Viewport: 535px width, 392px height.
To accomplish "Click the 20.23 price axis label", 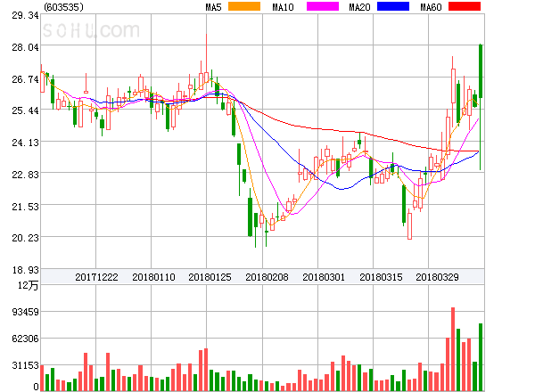I will tap(25, 238).
